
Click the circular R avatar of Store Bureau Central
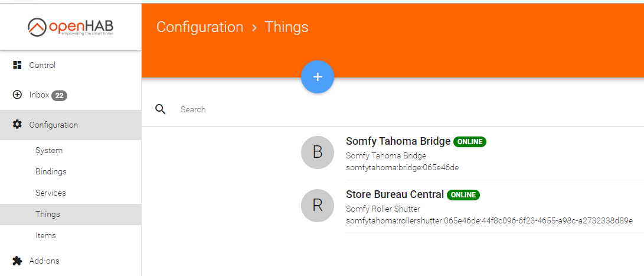pos(318,205)
